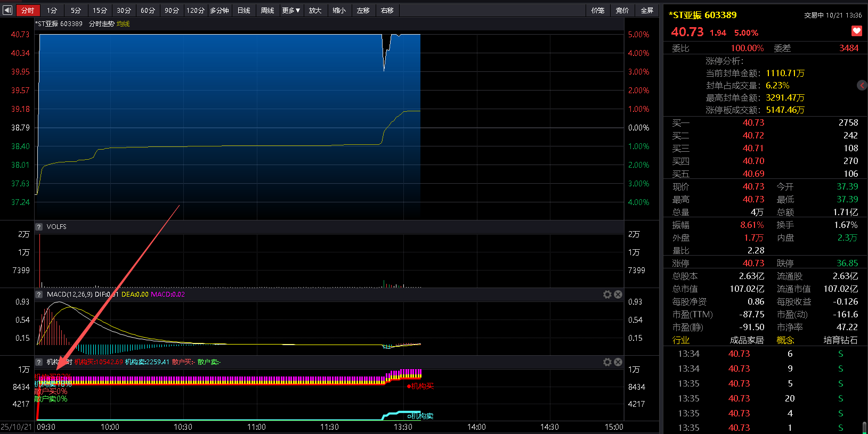Open the 竞价 auction view
The image size is (868, 434).
click(622, 10)
